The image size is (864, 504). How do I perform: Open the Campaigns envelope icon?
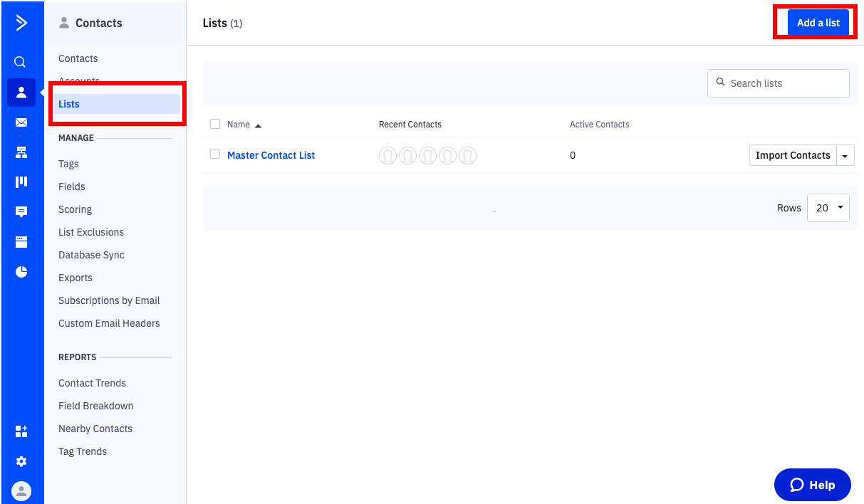coord(21,122)
